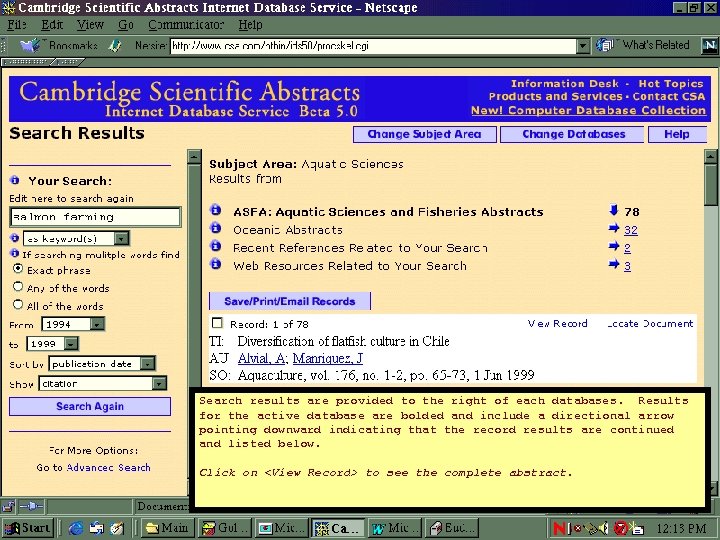Click the Show Desktop quick launch icon
Image resolution: width=720 pixels, height=540 pixels.
pyautogui.click(x=117, y=529)
